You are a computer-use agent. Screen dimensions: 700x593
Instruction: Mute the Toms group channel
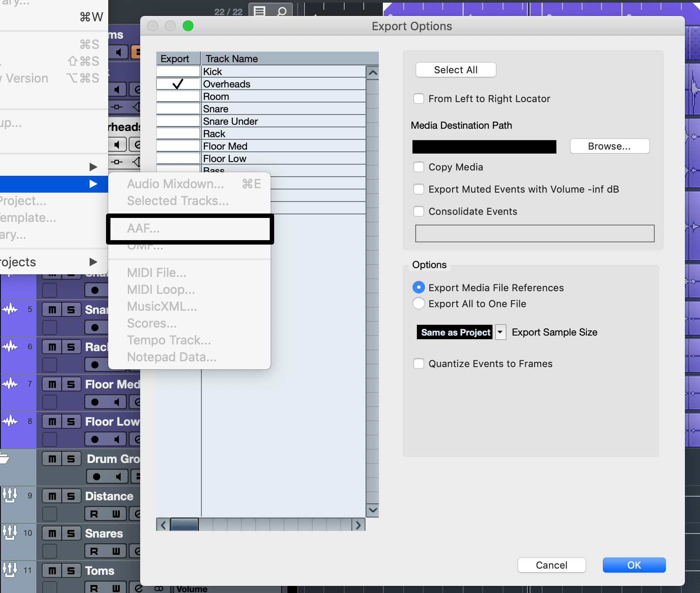coord(52,571)
